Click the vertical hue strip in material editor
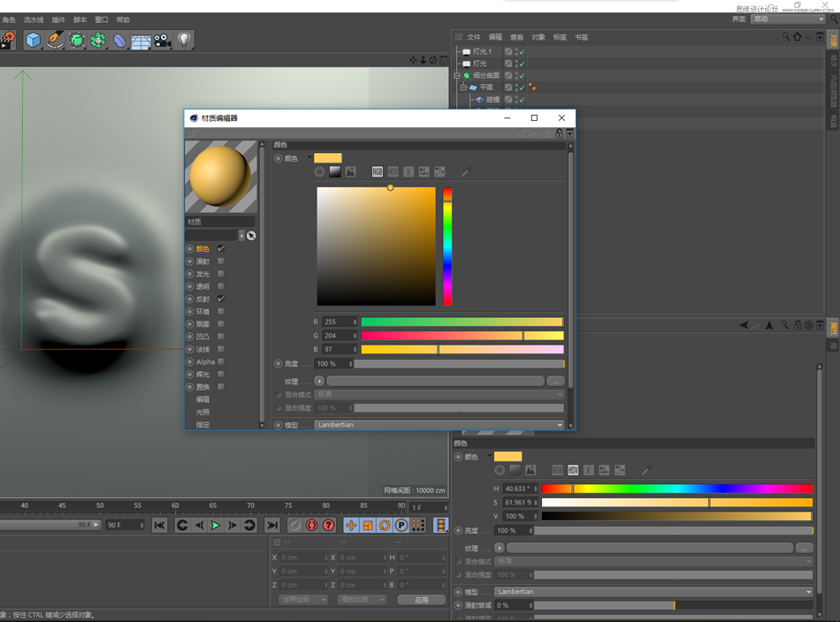The height and width of the screenshot is (622, 840). [x=447, y=247]
